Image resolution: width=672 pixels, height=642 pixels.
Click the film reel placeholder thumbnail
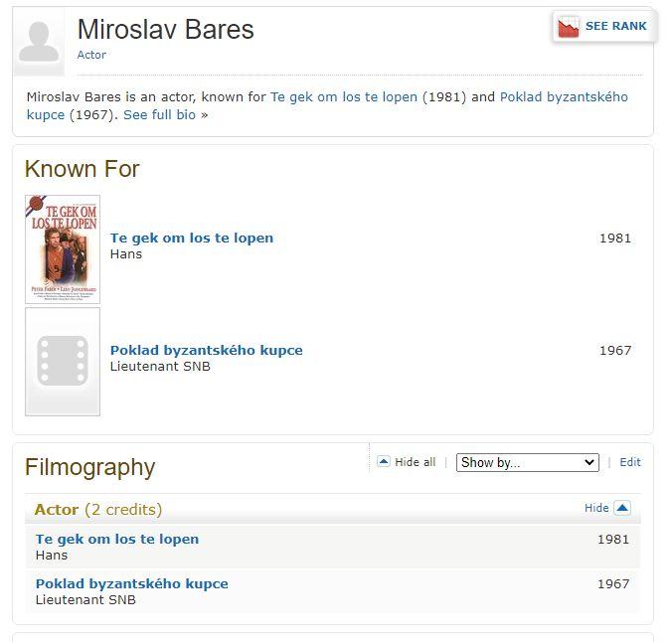(63, 362)
